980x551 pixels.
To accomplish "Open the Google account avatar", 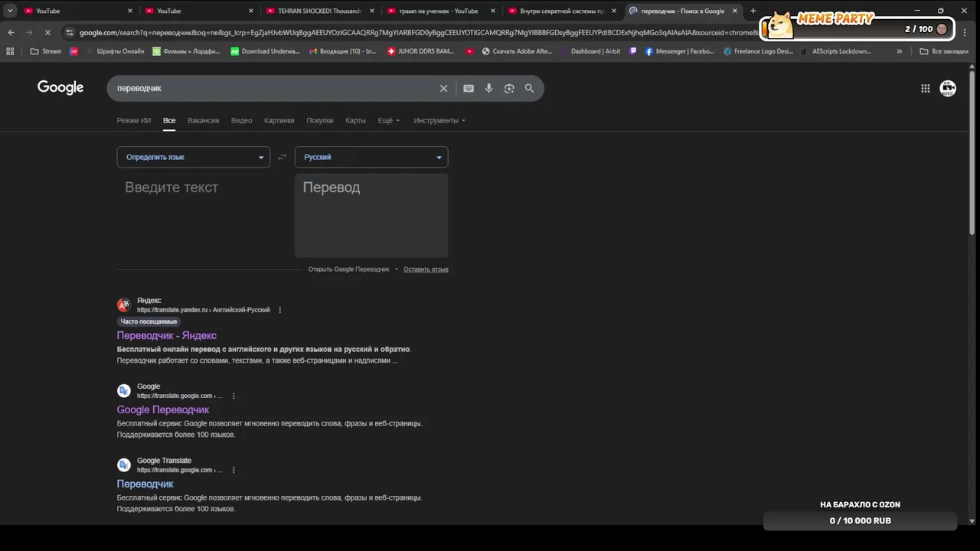I will [x=948, y=88].
